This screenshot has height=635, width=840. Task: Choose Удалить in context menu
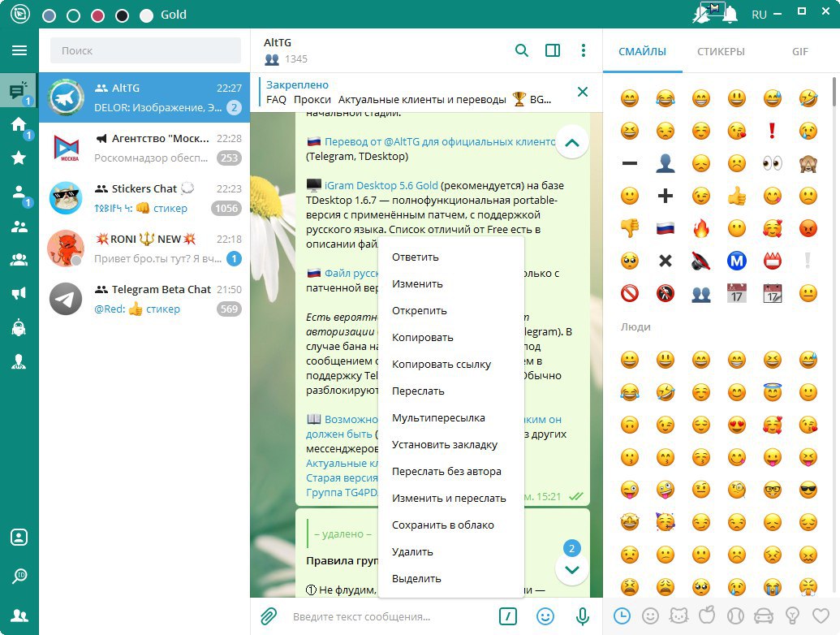pyautogui.click(x=451, y=552)
